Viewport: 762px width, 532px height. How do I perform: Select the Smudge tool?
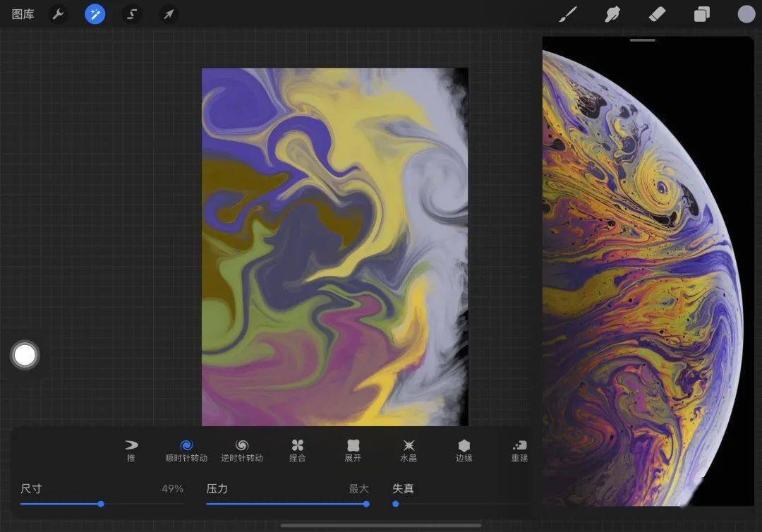pos(612,15)
